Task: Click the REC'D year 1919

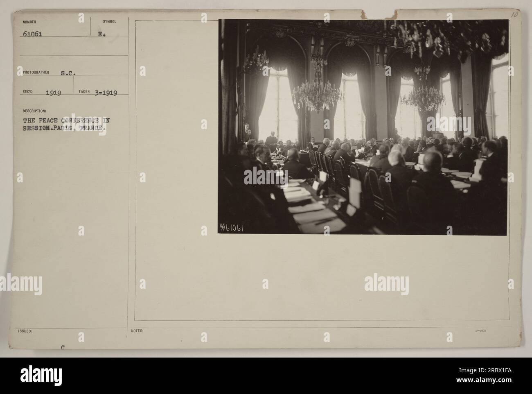Action: pyautogui.click(x=54, y=93)
